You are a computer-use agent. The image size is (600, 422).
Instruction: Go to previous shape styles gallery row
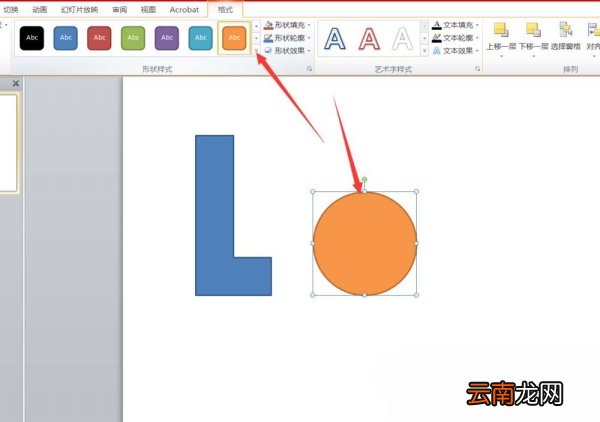point(256,26)
